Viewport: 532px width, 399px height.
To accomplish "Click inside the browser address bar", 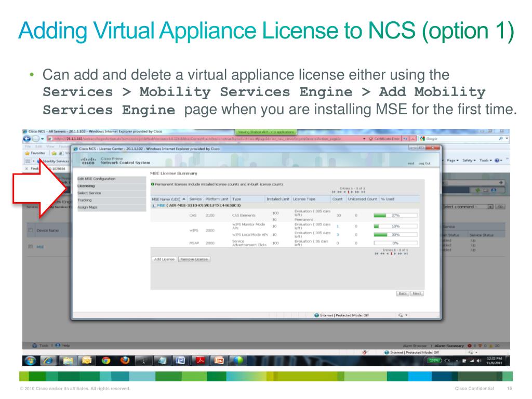I will coord(208,139).
